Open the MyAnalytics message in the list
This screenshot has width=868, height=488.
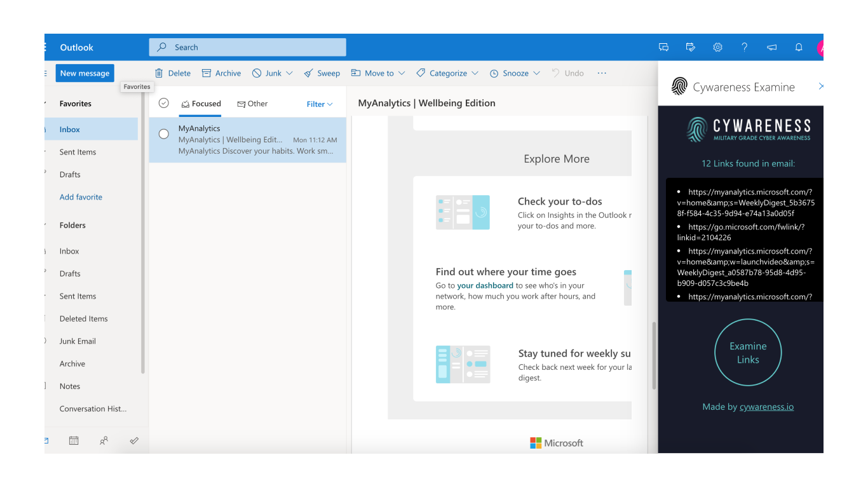coord(248,140)
